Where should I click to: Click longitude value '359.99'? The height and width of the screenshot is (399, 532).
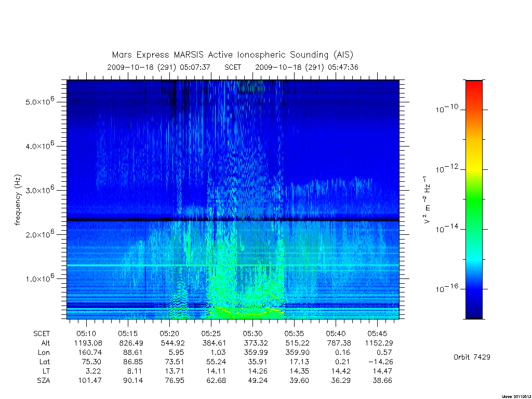[256, 353]
